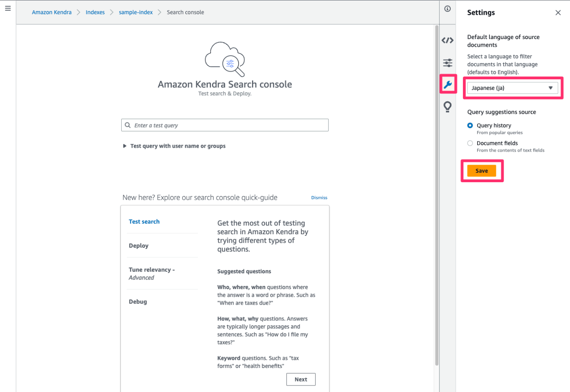Viewport: 570px width, 392px height.
Task: Click the main page vertical scrollbar
Action: point(436,195)
